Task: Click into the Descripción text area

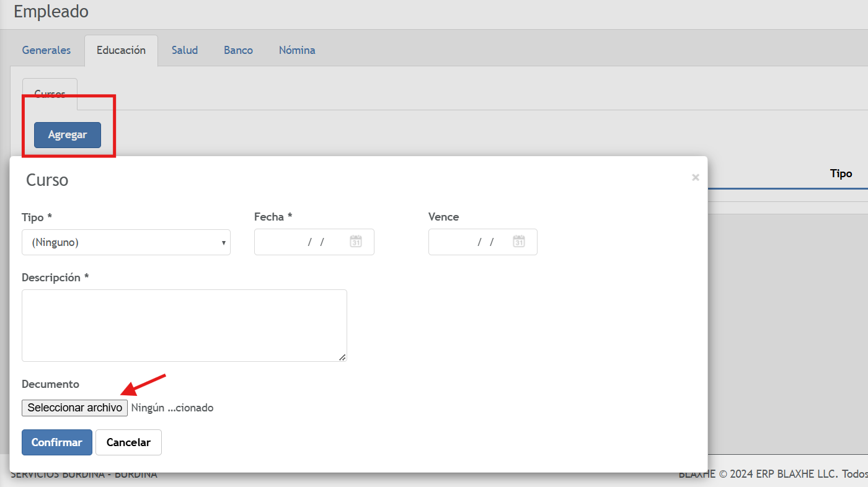Action: (x=184, y=325)
